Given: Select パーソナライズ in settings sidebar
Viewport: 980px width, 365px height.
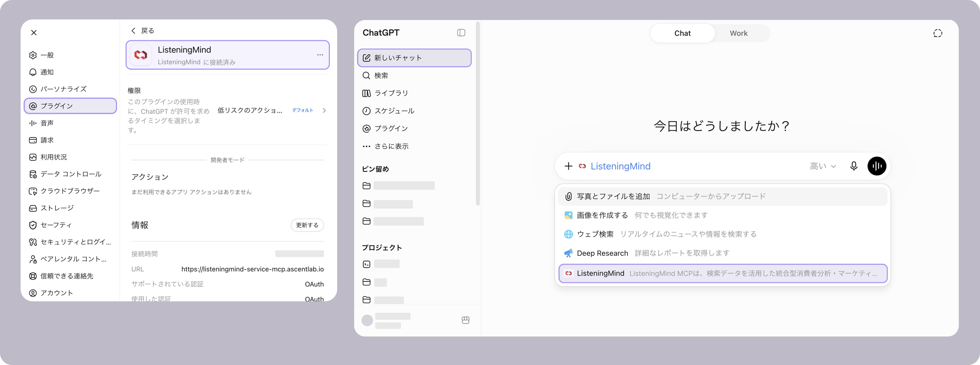Looking at the screenshot, I should coord(70,89).
